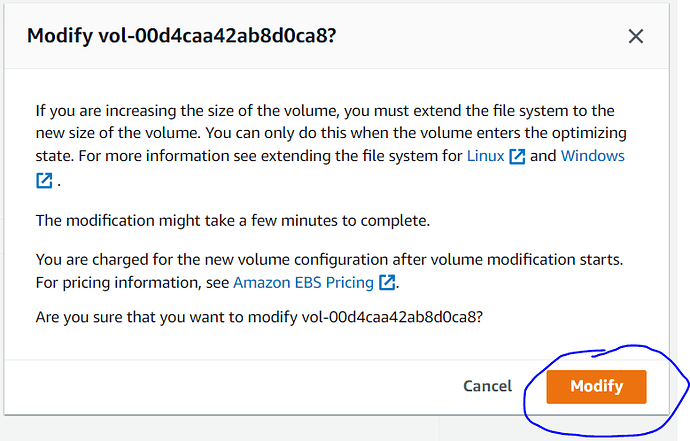Dismiss the dialog with the X icon
Image resolution: width=690 pixels, height=441 pixels.
pyautogui.click(x=635, y=36)
